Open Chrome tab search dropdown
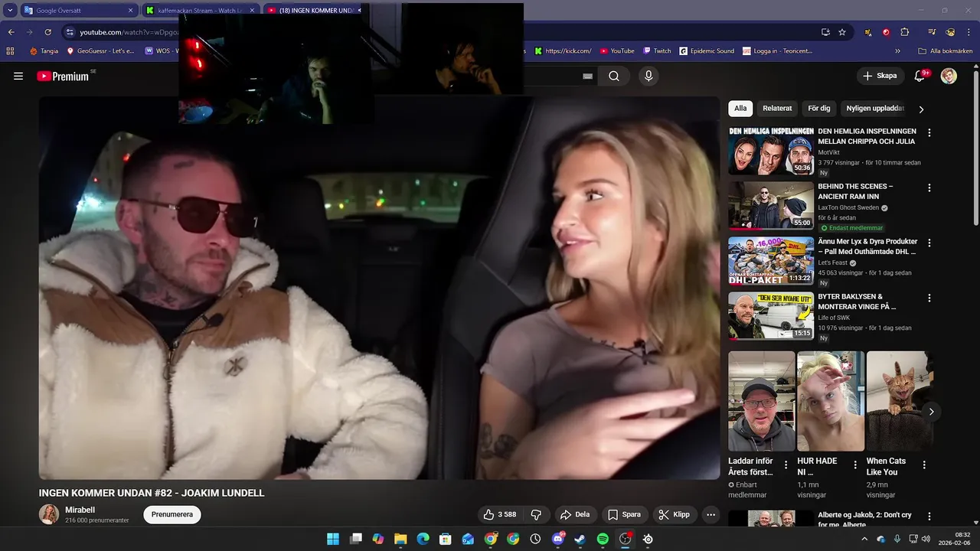980x551 pixels. [x=10, y=11]
